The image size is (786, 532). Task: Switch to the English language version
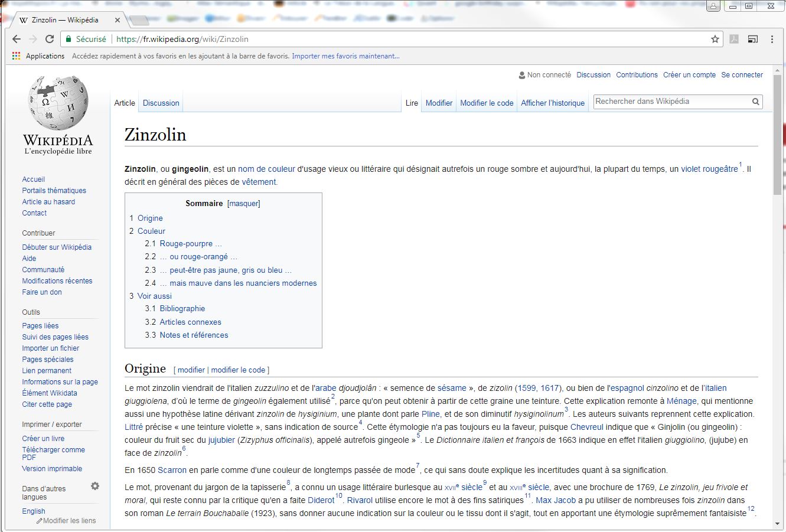34,511
